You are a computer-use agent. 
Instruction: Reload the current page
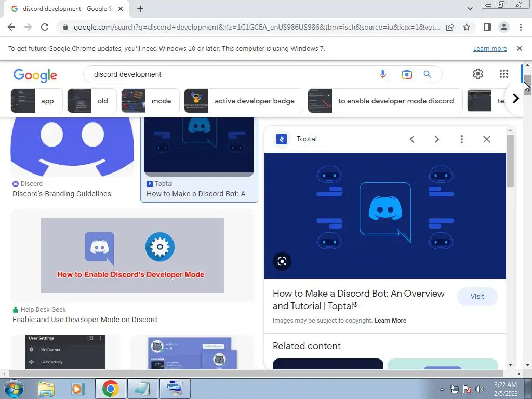[x=45, y=27]
